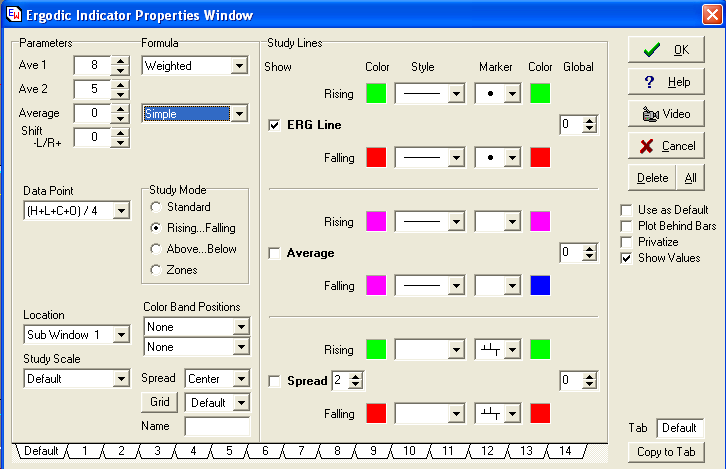Switch to tab 5
Screen dimensions: 726x469
point(229,451)
